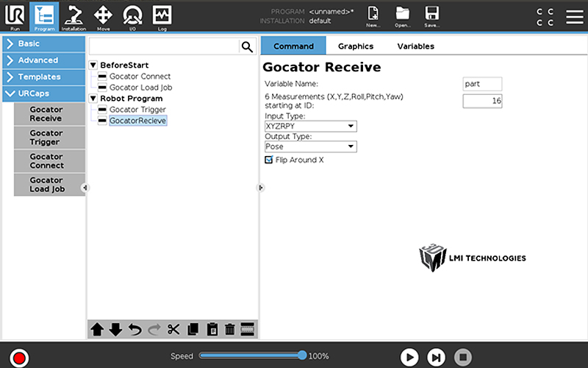This screenshot has width=588, height=368.
Task: Click the starting ID field
Action: 482,101
